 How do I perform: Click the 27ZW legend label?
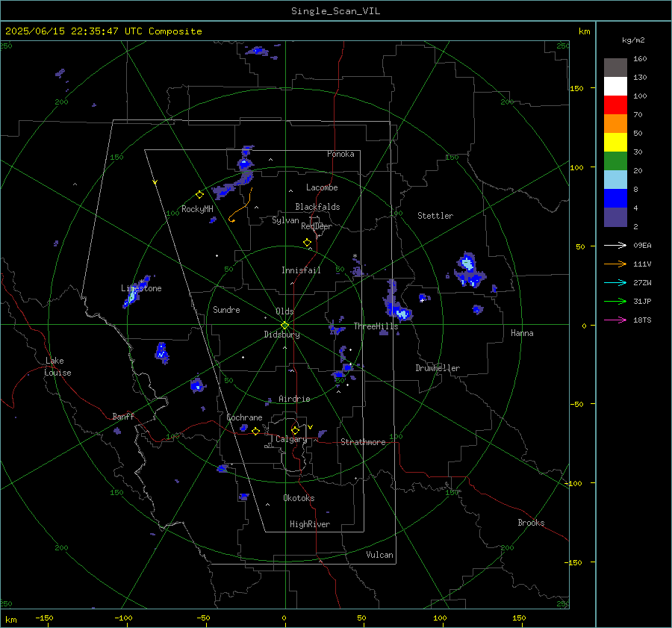[x=642, y=283]
